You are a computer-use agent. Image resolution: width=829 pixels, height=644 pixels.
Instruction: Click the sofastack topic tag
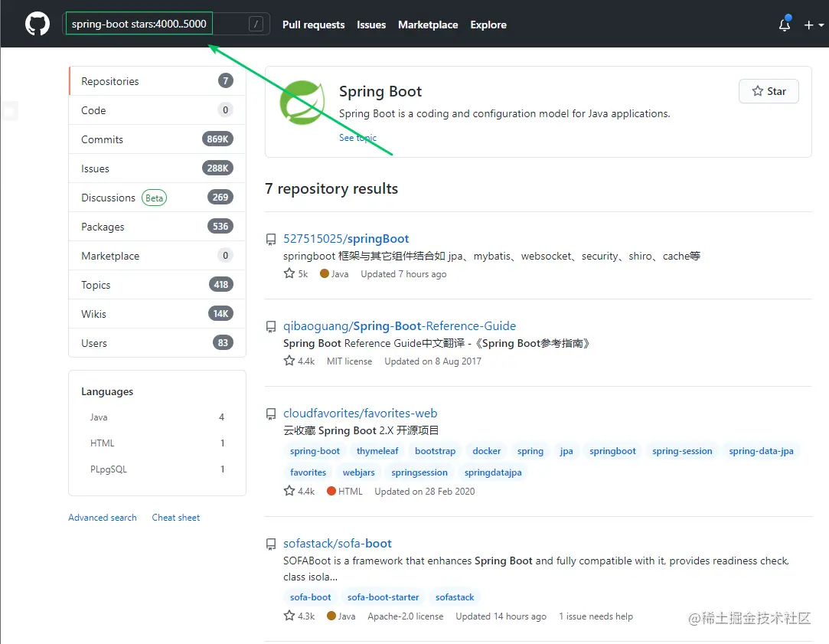point(455,597)
